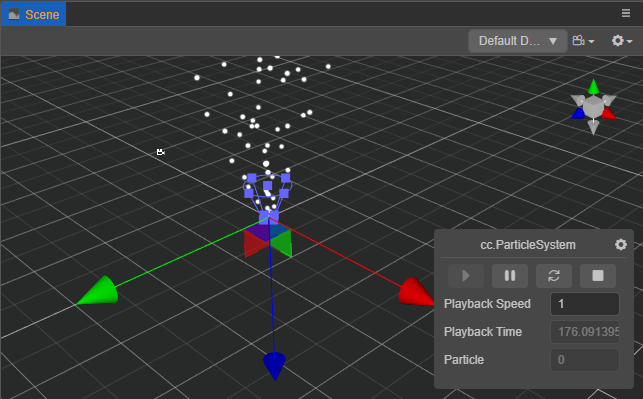Viewport: 643px width, 399px height.
Task: Click the Particle count field
Action: (x=584, y=360)
